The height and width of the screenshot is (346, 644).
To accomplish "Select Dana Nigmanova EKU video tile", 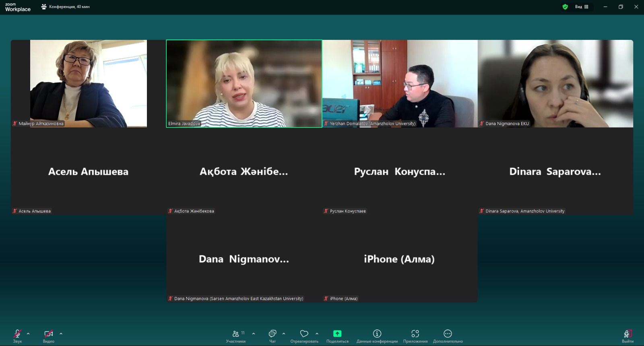I will pos(555,84).
